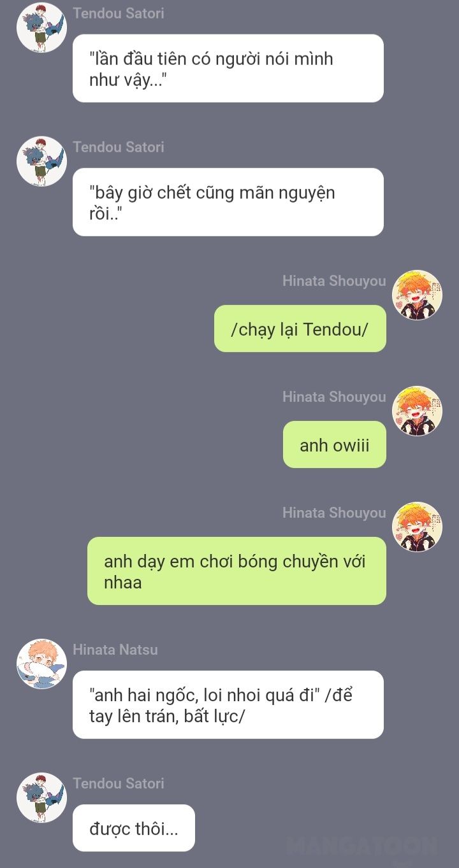Click Tendou Satori name above "được thôi..."
Image resolution: width=459 pixels, height=868 pixels.
[119, 783]
